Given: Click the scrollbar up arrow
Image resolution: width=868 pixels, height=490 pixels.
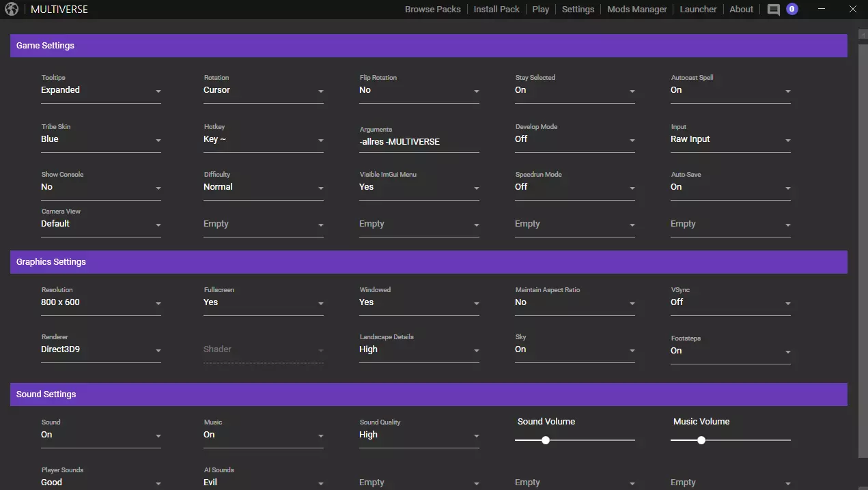Looking at the screenshot, I should click(863, 33).
